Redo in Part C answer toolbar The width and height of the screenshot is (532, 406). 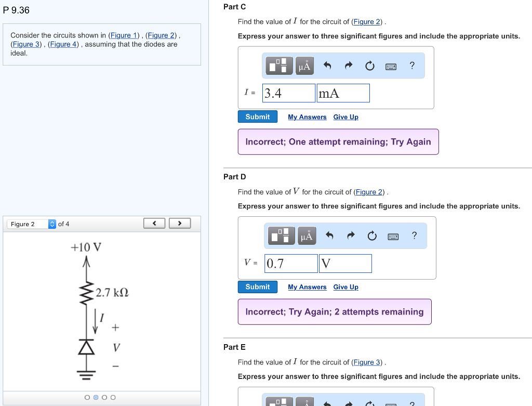(x=349, y=65)
